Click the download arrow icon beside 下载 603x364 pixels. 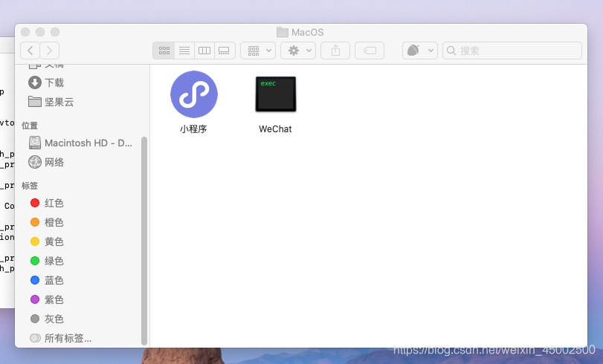tap(35, 82)
